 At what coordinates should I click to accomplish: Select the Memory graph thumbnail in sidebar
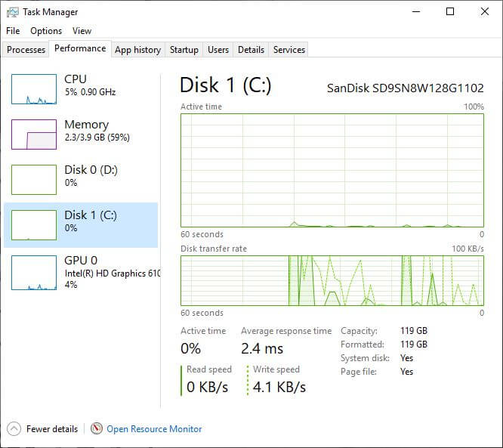point(34,134)
